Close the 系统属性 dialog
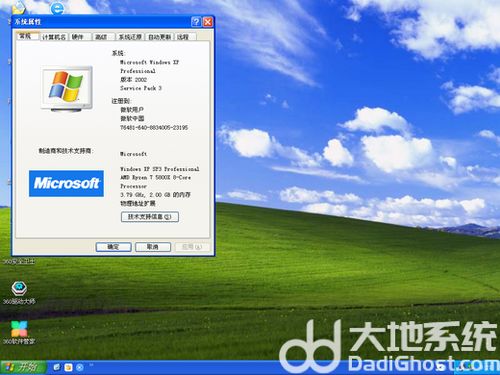This screenshot has height=375, width=500. (208, 22)
